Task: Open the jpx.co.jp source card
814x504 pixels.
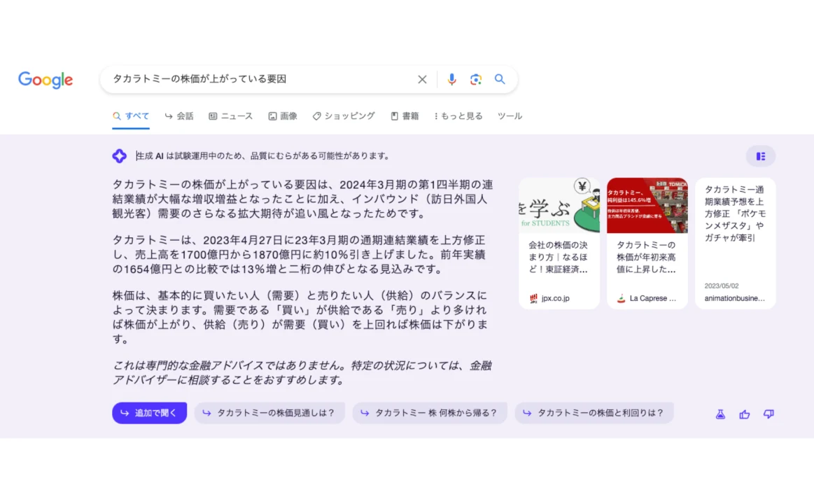Action: pyautogui.click(x=559, y=244)
